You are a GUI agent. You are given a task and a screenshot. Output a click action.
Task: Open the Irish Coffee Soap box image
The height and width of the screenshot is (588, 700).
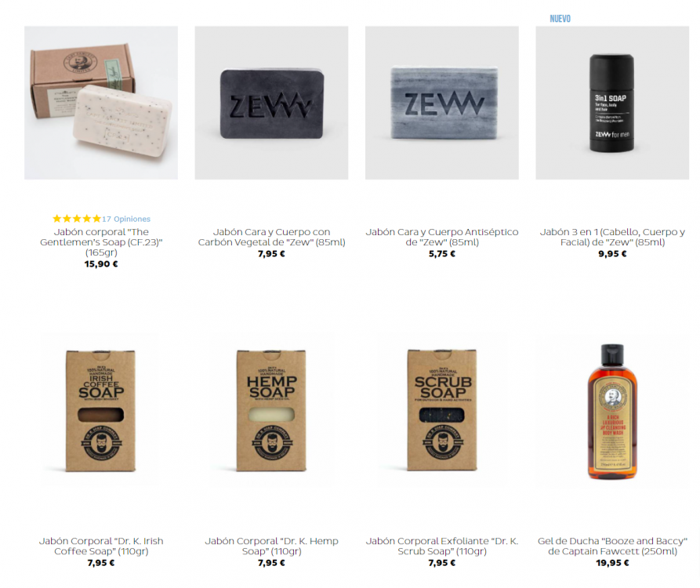point(100,410)
